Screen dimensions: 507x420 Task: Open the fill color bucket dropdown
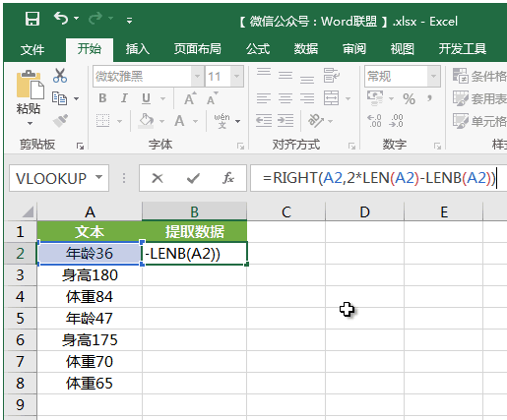coord(162,121)
